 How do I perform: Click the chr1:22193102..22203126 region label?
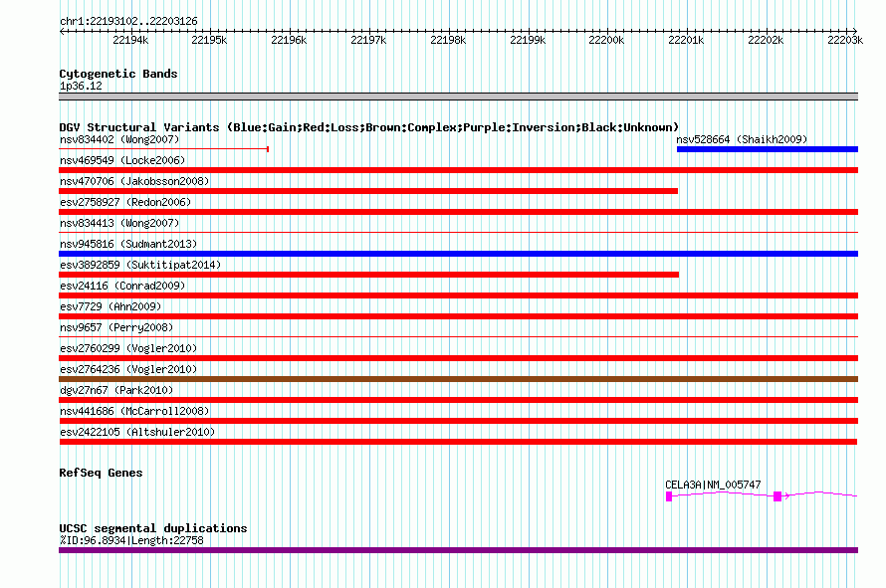[x=128, y=21]
